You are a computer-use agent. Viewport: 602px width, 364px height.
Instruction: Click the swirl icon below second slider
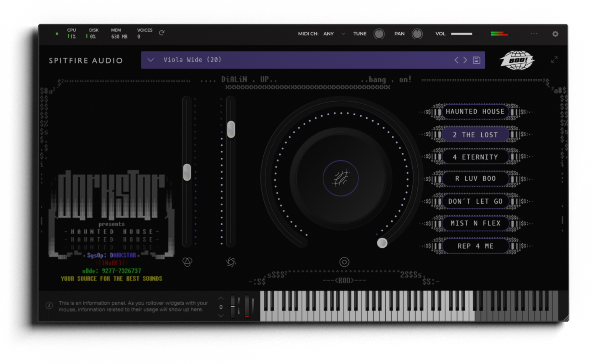point(231,262)
